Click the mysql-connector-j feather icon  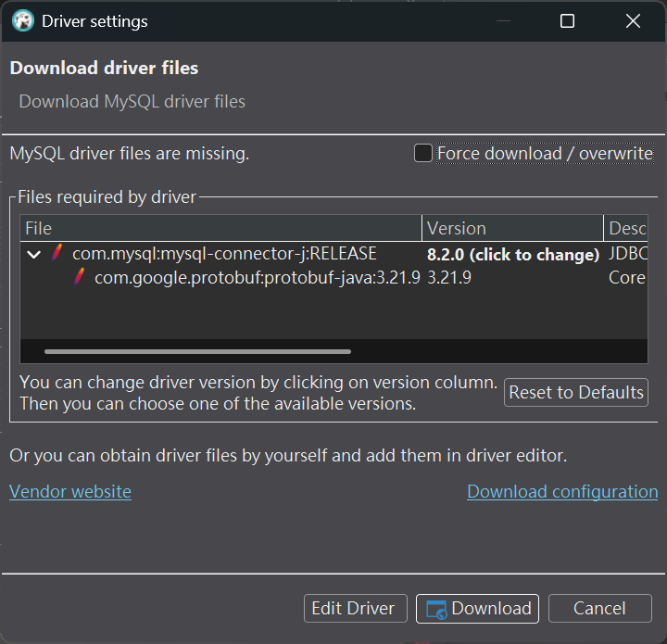point(57,253)
